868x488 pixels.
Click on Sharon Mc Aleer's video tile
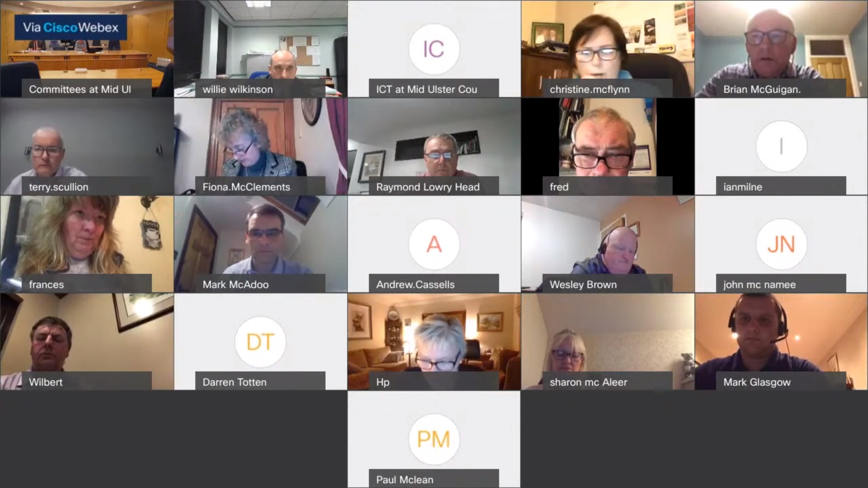point(608,342)
